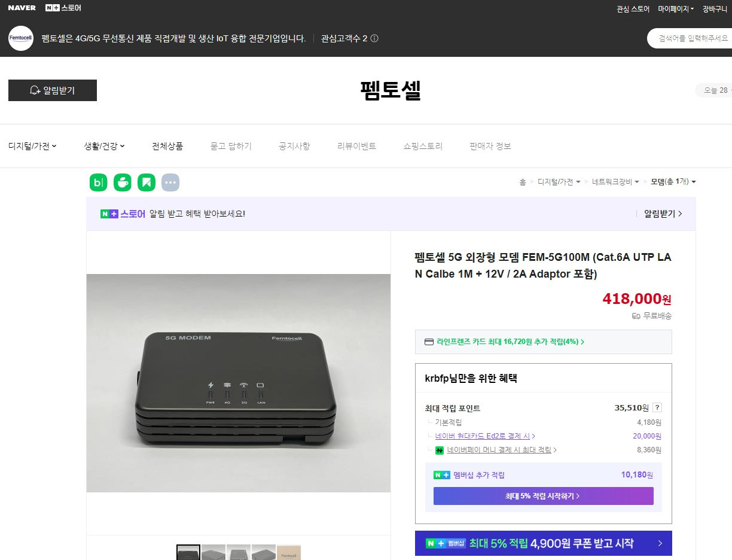Share product to Naver Blog
Screen dimensions: 732x560
(x=98, y=182)
